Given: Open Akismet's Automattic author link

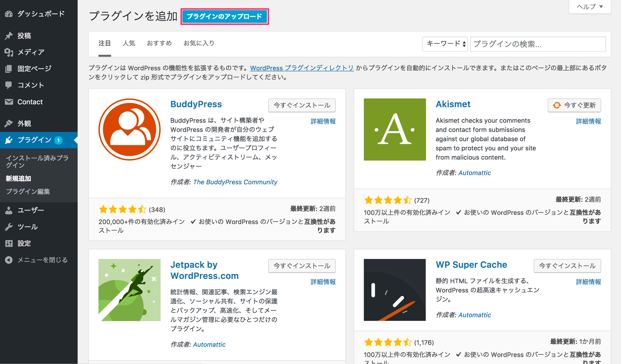Looking at the screenshot, I should (474, 173).
